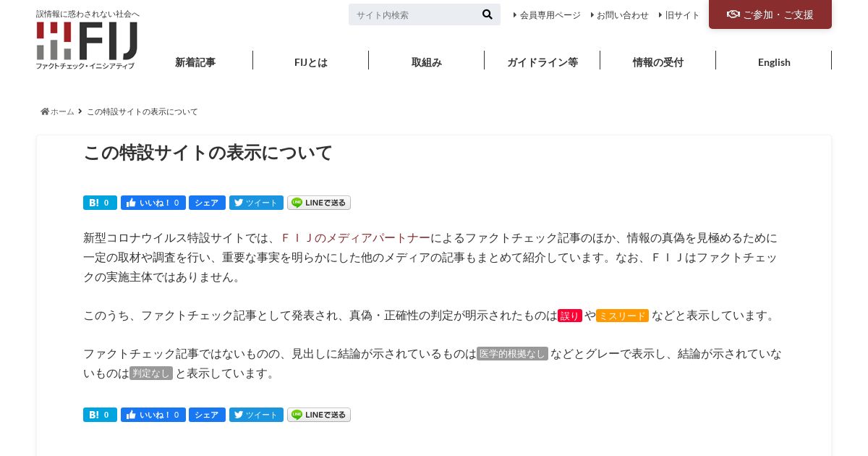Click the page title この特設サイトの表示について
Viewport: 868px width, 456px height.
pos(208,153)
